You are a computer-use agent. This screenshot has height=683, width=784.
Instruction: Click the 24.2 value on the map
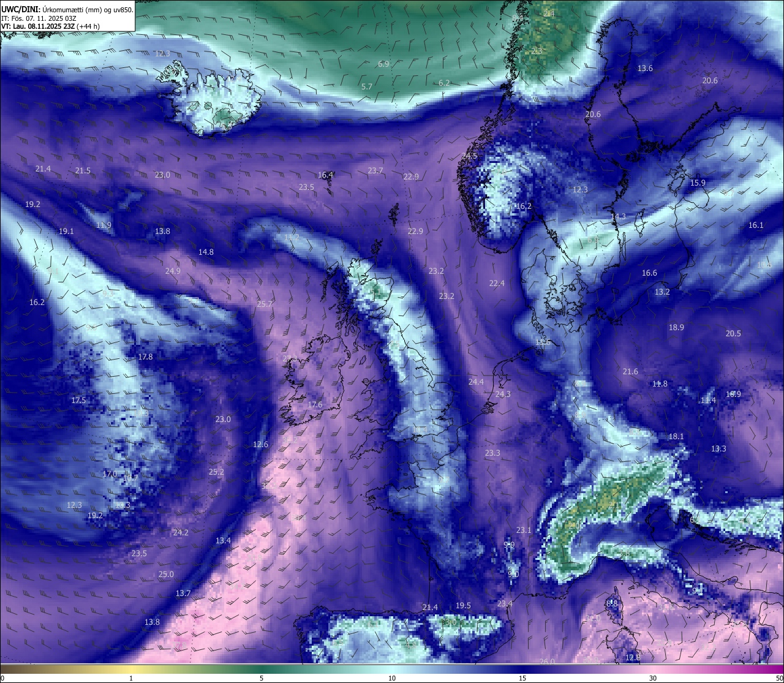(181, 532)
